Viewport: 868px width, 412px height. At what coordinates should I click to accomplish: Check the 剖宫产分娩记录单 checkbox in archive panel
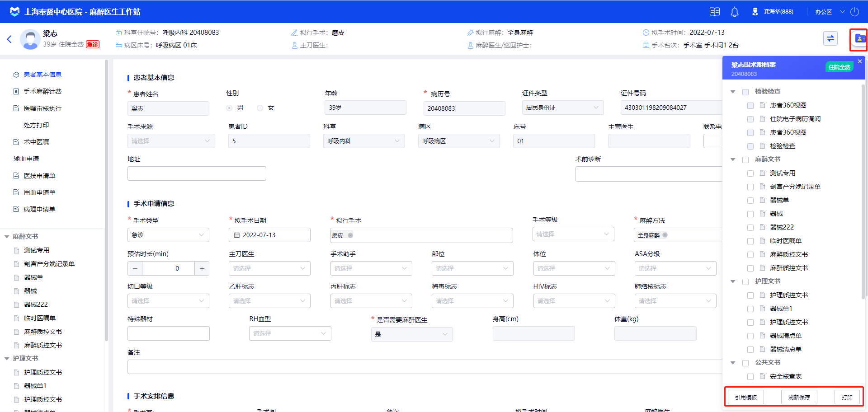(x=750, y=187)
